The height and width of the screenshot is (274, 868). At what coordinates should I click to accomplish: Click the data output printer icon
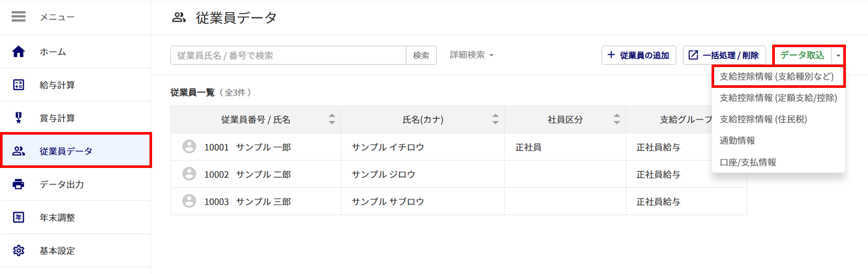pos(19,184)
